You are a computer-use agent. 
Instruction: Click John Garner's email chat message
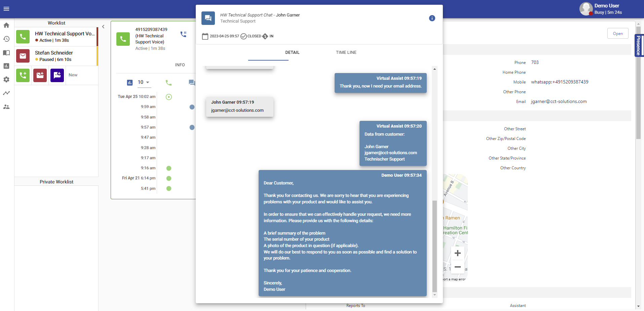pyautogui.click(x=240, y=107)
